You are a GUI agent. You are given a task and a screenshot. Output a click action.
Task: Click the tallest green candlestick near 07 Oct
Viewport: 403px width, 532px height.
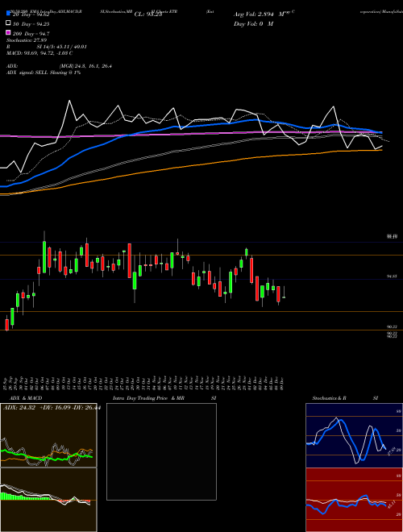[44, 257]
